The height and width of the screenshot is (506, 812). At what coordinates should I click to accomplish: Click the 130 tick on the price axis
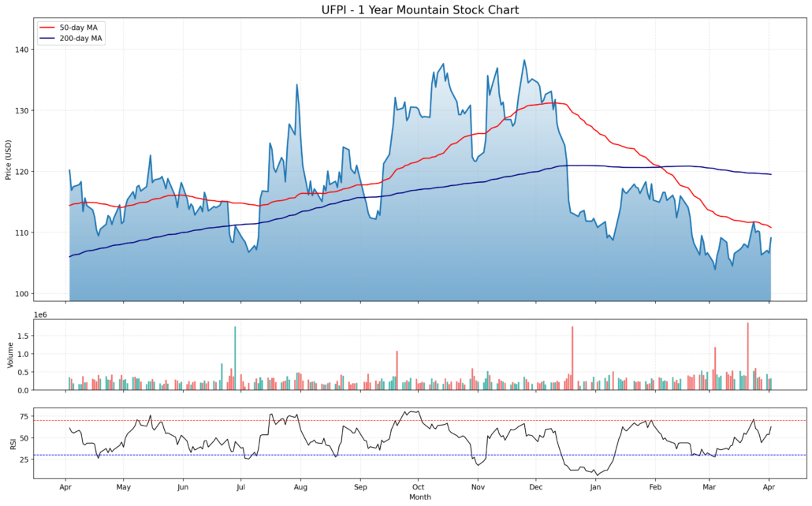tap(22, 111)
